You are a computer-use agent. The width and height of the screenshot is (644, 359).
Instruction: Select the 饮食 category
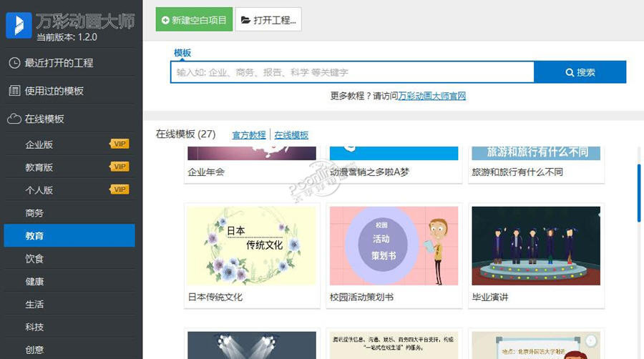[x=69, y=258]
